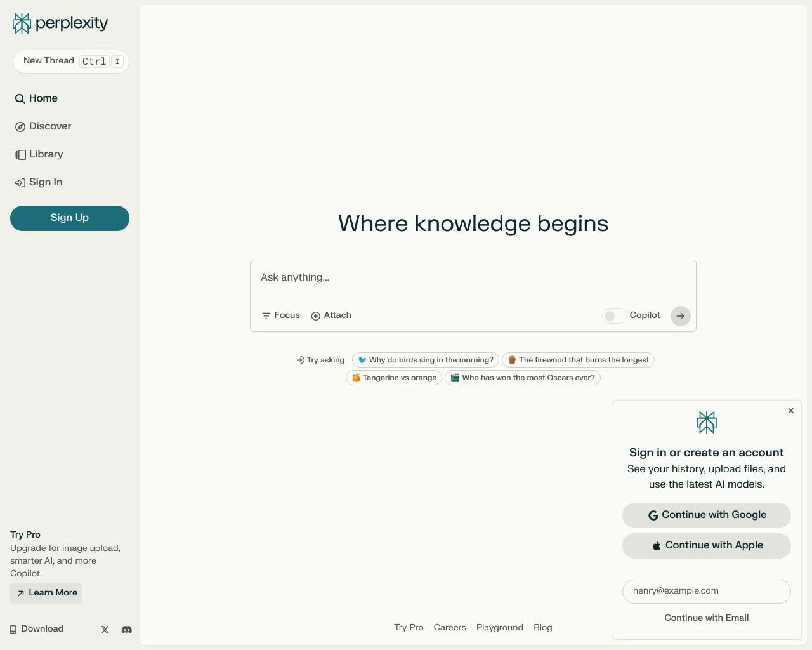Open Perplexity's X (Twitter) page icon
Viewport: 812px width, 650px height.
click(x=105, y=630)
